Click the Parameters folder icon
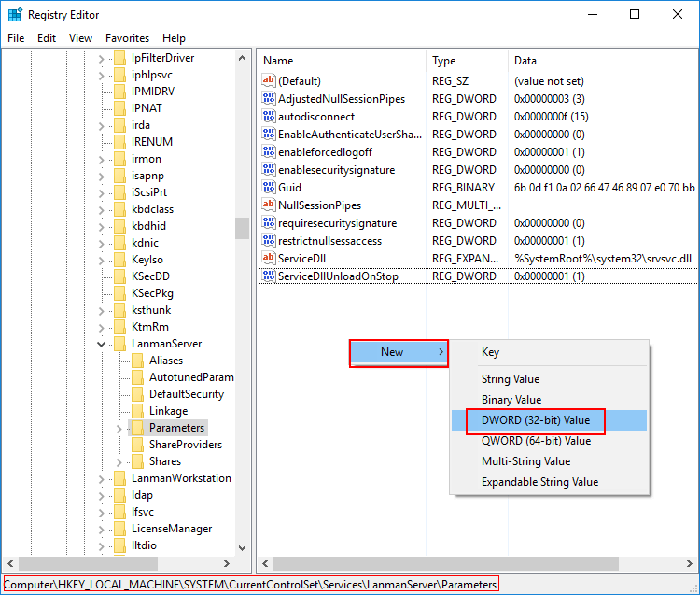The height and width of the screenshot is (595, 700). coord(137,428)
